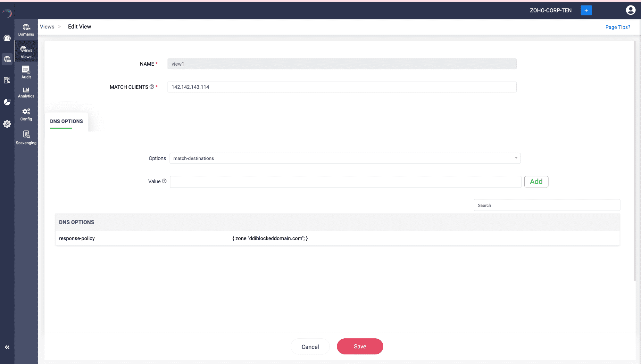The image size is (641, 364).
Task: Select the DNS globe module icon
Action: click(7, 59)
